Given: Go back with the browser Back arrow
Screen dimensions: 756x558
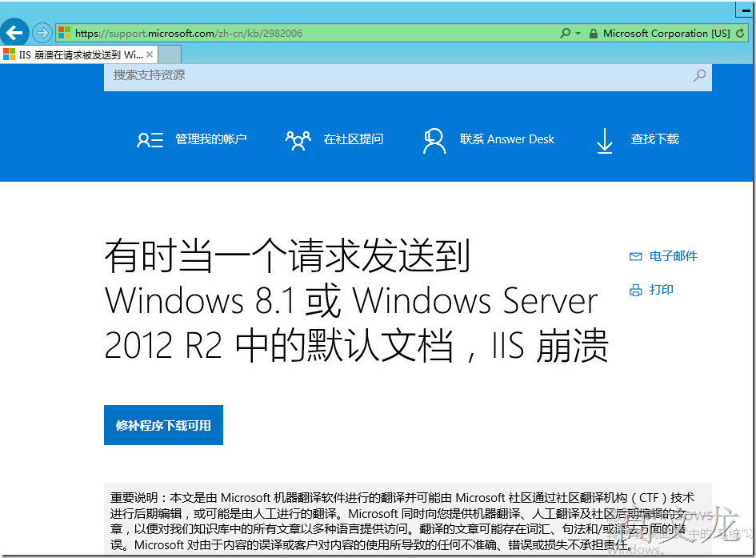Looking at the screenshot, I should 14,33.
